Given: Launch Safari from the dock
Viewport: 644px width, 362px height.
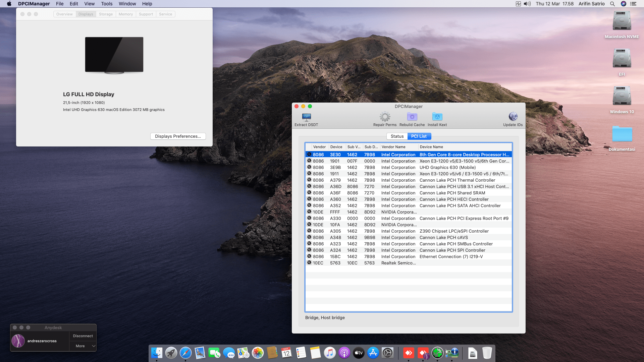Looking at the screenshot, I should pyautogui.click(x=185, y=353).
